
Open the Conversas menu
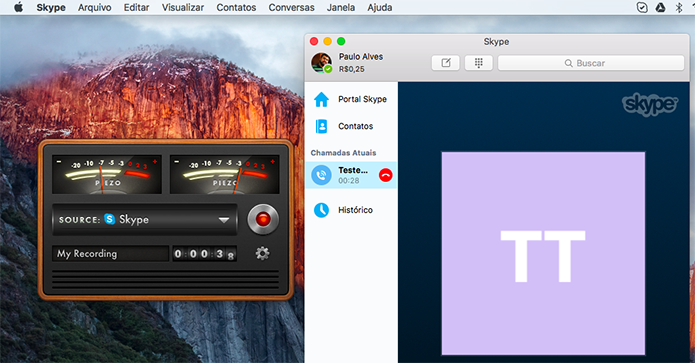tap(291, 8)
